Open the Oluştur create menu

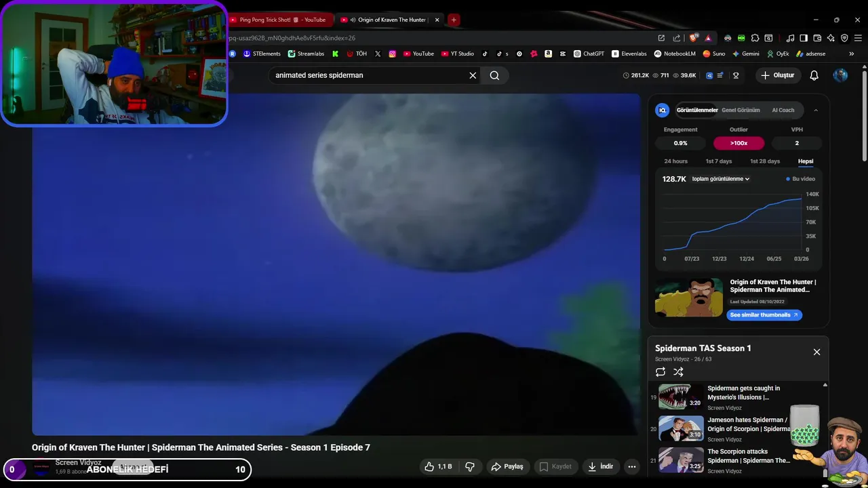tap(777, 75)
